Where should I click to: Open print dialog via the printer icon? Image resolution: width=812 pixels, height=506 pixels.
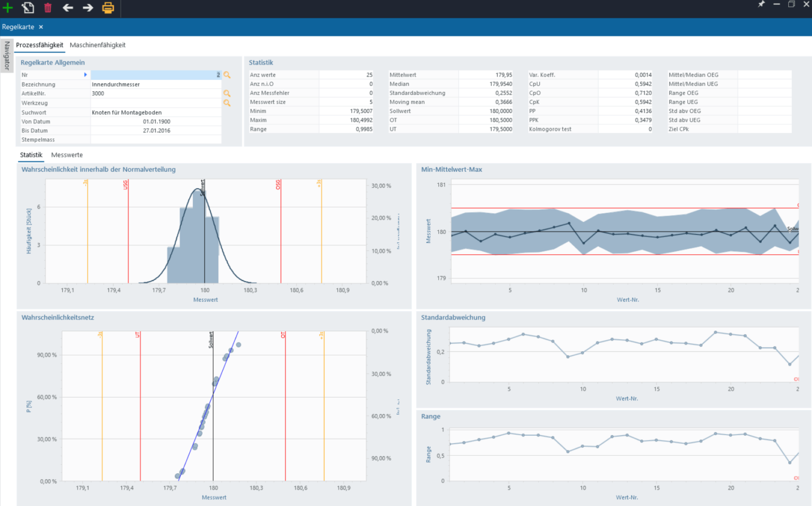click(108, 8)
